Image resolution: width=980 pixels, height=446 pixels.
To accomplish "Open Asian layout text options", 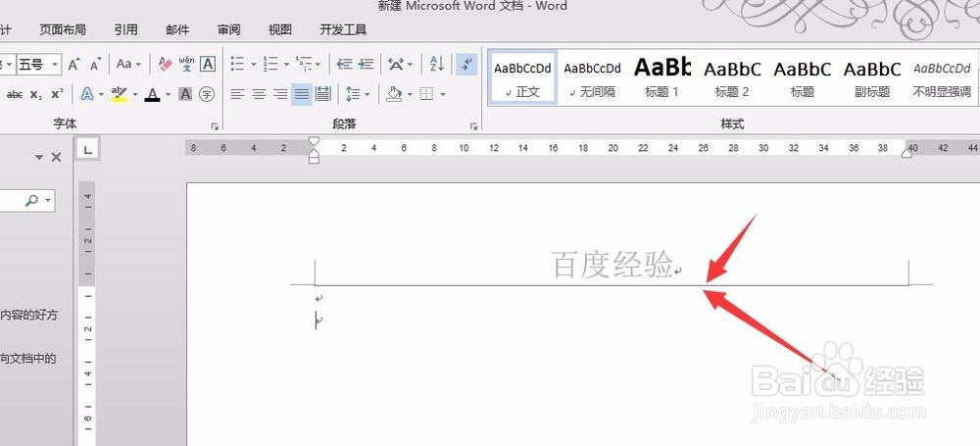I will coord(395,64).
